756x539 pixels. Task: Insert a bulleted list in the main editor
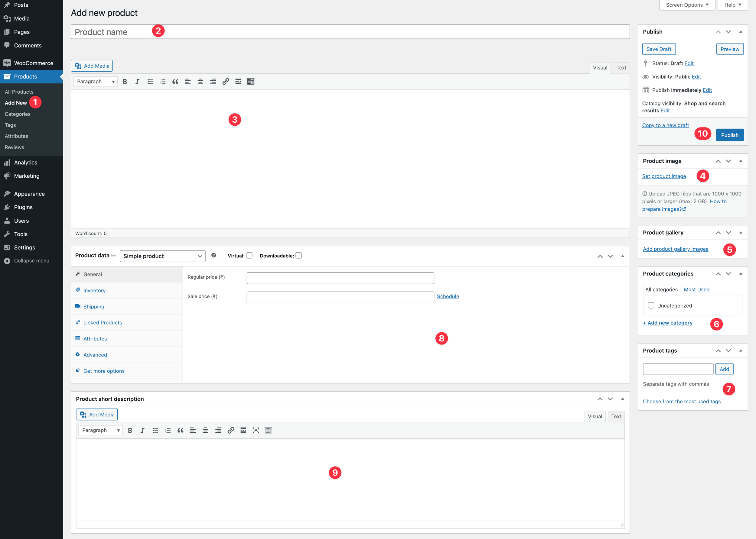(x=150, y=81)
